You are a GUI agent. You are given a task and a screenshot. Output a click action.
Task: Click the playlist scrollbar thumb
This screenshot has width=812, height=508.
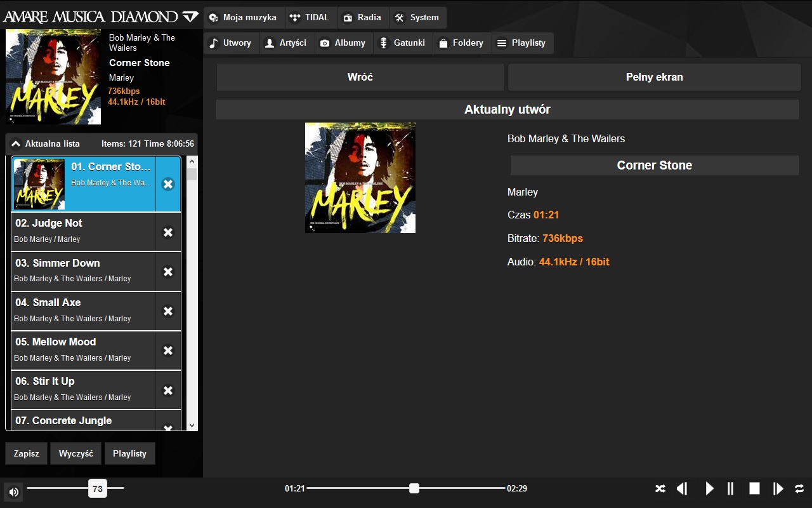point(192,174)
